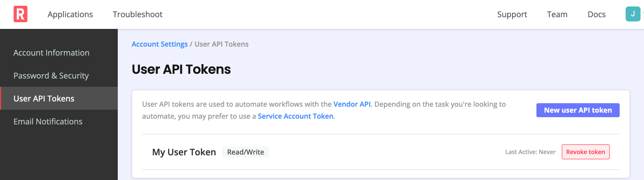Navigate back via Account Settings breadcrumb
This screenshot has height=180, width=644.
click(x=160, y=44)
